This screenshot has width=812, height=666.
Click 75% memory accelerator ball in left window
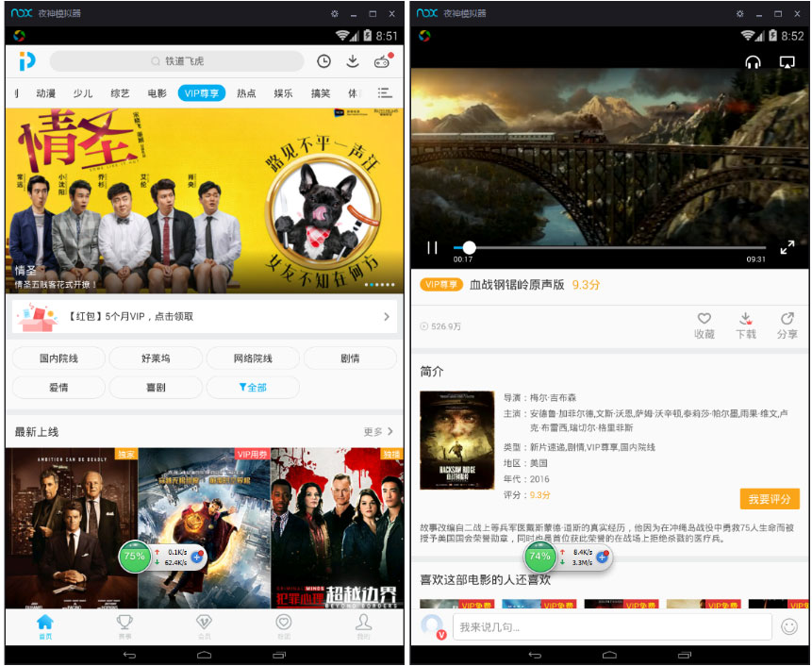135,557
